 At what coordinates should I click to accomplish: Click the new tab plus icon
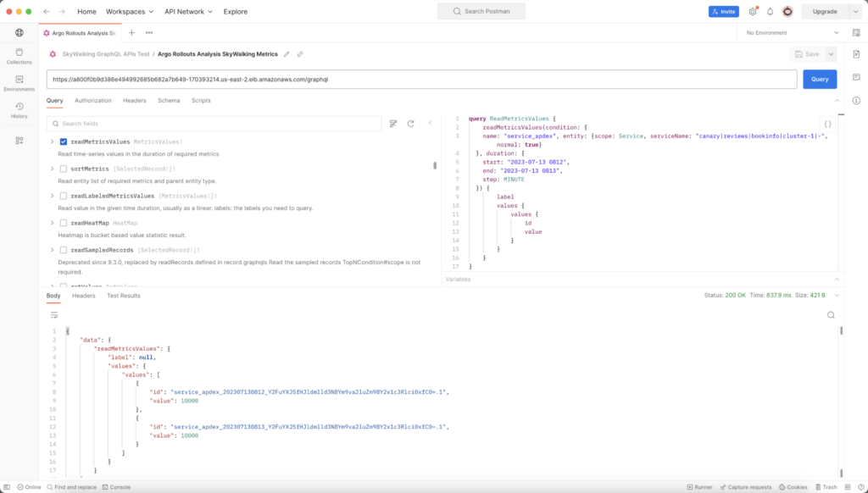pyautogui.click(x=131, y=32)
